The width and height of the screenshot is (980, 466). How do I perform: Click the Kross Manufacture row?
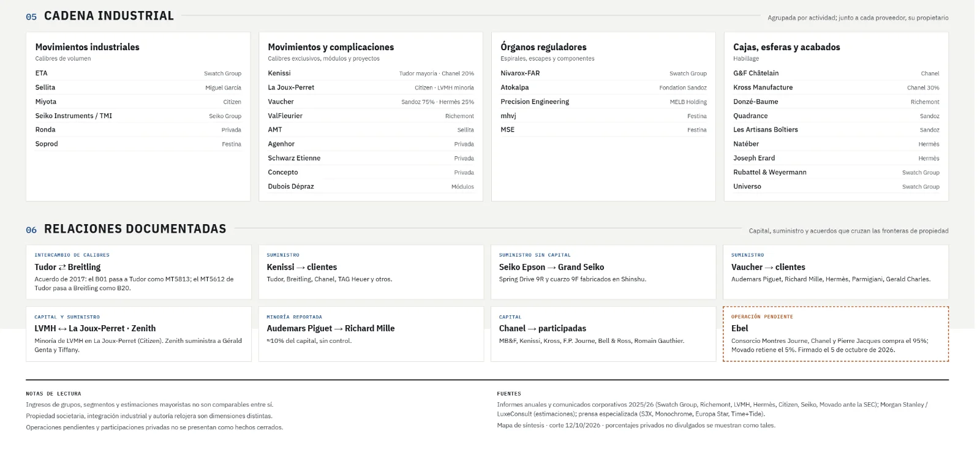coord(836,88)
